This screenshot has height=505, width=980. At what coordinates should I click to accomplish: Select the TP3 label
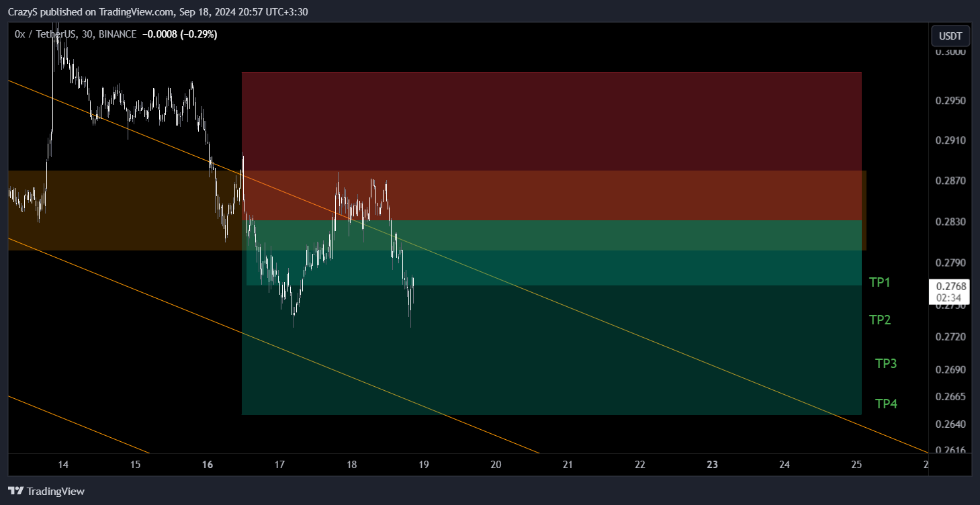pyautogui.click(x=886, y=364)
